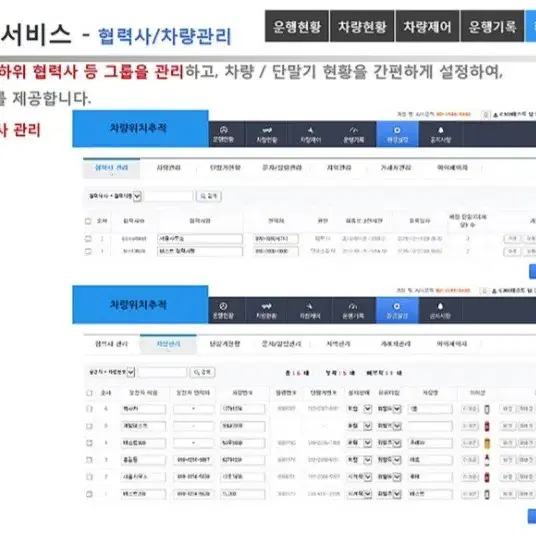
Task: Select the large 차량제어 tab at the slide top
Action: point(427,26)
